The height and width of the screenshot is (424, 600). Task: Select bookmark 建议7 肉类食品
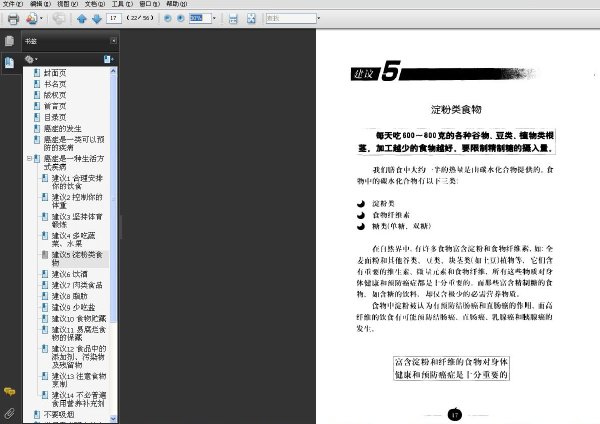pyautogui.click(x=77, y=285)
